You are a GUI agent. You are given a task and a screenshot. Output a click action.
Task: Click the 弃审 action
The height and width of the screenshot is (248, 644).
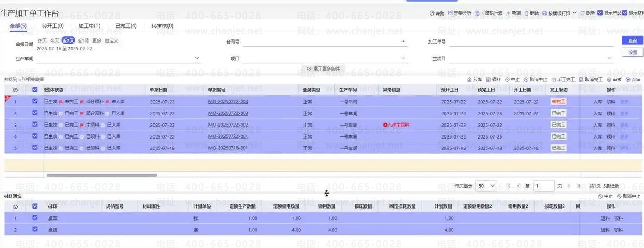point(633,80)
